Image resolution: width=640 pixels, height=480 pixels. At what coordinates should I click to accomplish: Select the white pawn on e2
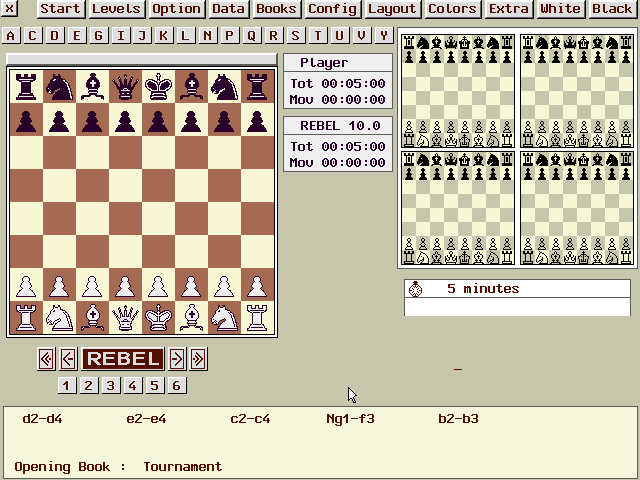pos(158,284)
